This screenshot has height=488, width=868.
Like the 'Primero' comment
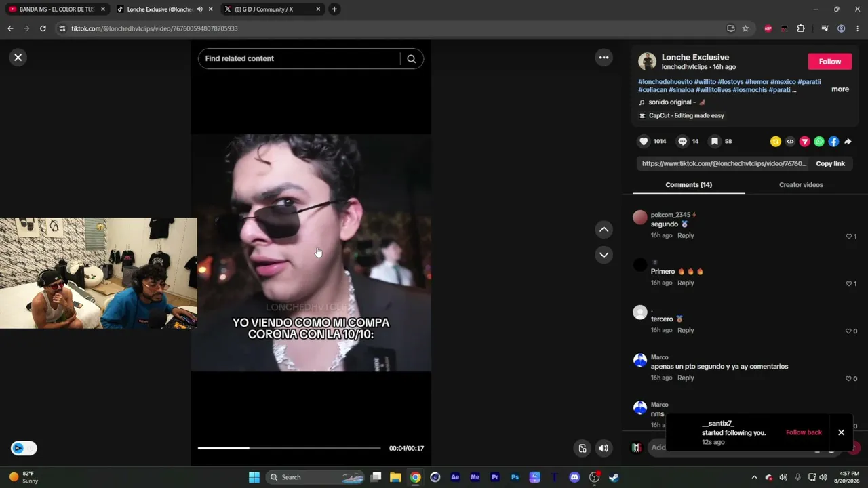tap(848, 284)
